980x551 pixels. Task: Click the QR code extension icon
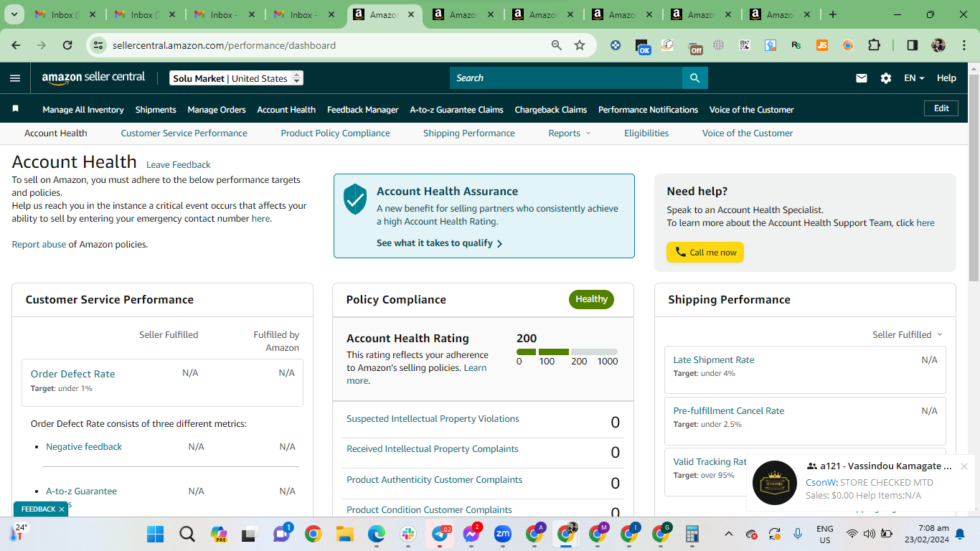click(x=745, y=45)
